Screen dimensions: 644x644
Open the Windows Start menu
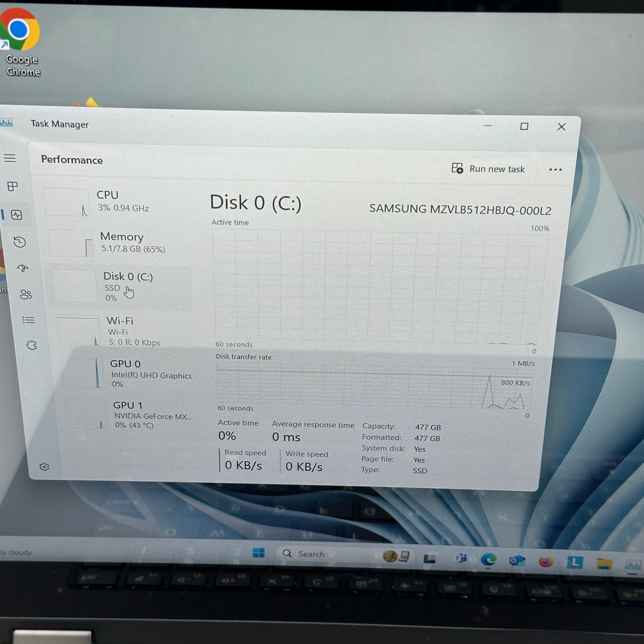(258, 553)
